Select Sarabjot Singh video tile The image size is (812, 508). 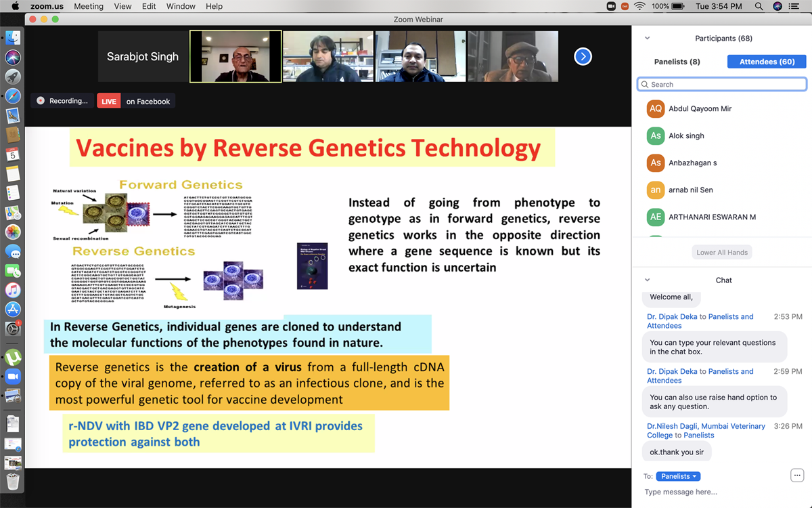tap(143, 57)
